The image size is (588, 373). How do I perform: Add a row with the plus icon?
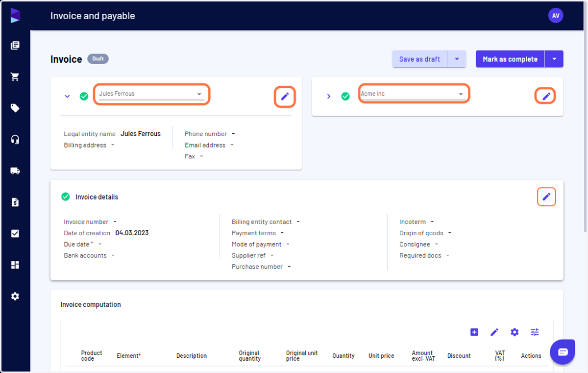pyautogui.click(x=474, y=332)
